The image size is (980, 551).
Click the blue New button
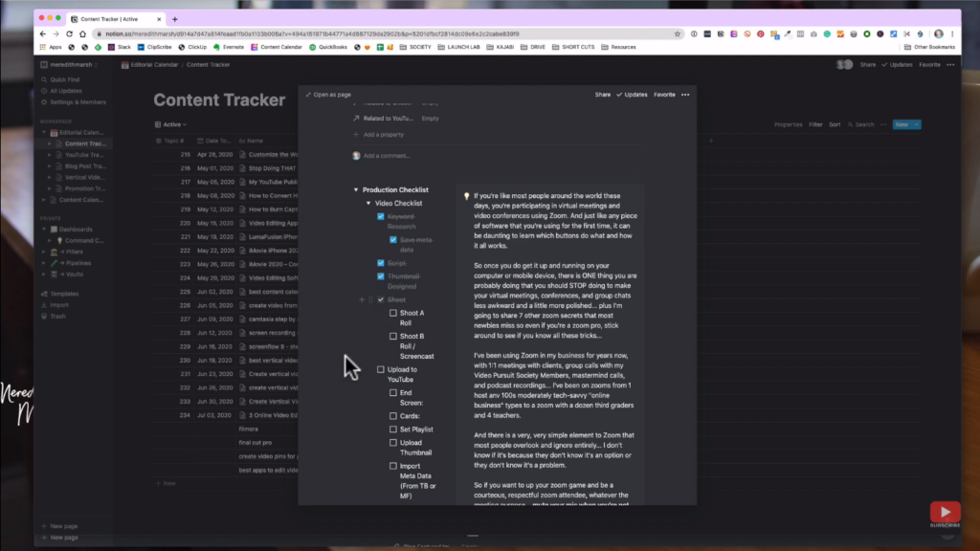(902, 125)
